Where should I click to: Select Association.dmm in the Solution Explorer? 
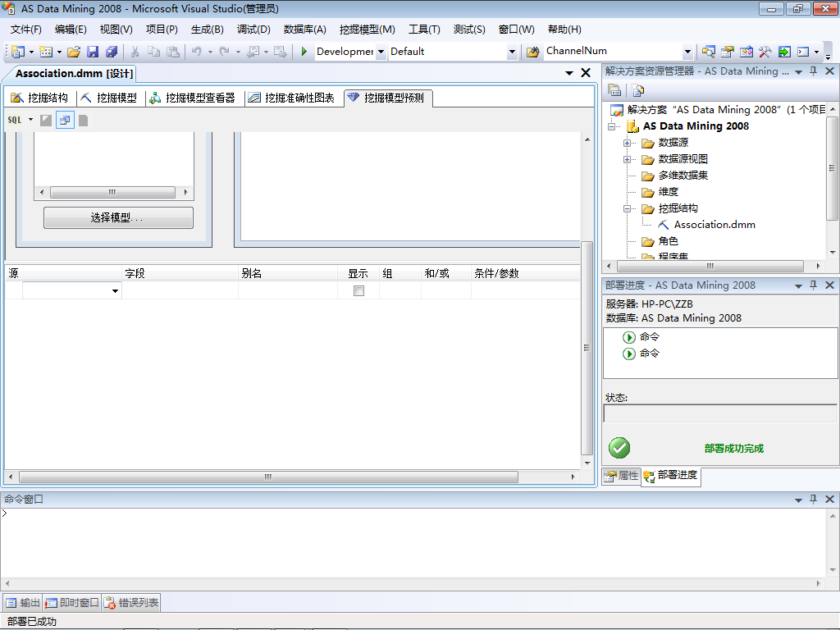tap(714, 225)
